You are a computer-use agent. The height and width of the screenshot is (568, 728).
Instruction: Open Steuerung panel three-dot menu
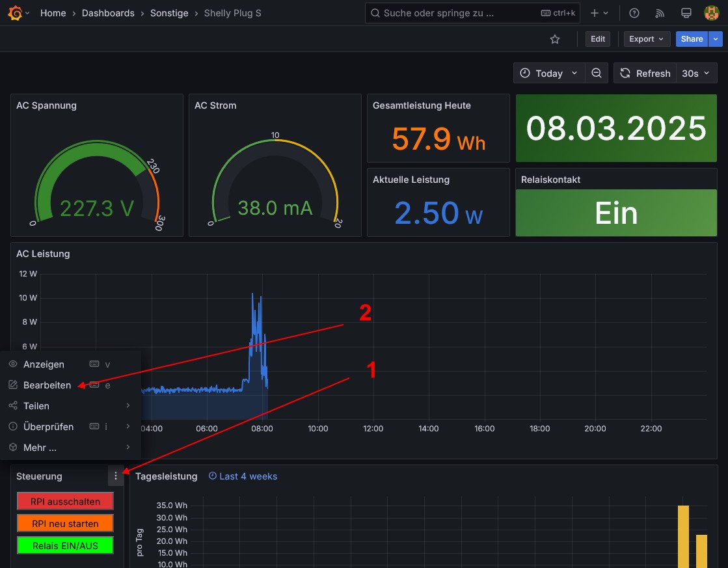click(116, 476)
